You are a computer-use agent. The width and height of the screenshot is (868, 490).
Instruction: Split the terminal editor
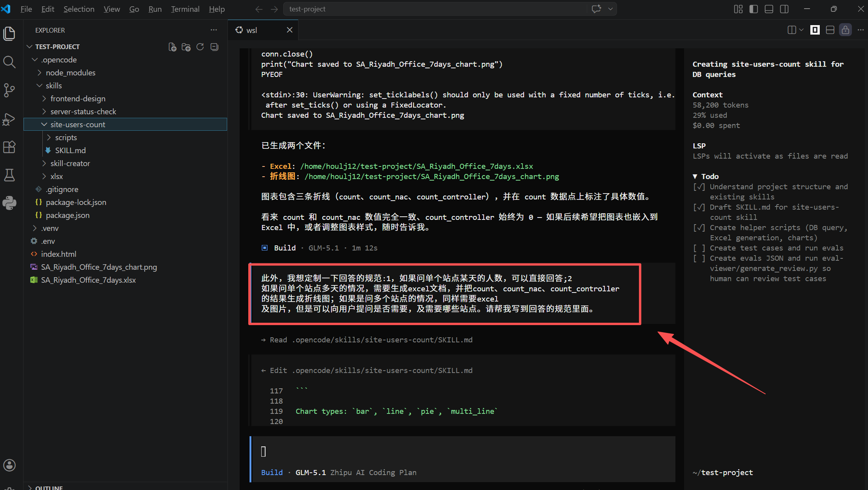(792, 30)
